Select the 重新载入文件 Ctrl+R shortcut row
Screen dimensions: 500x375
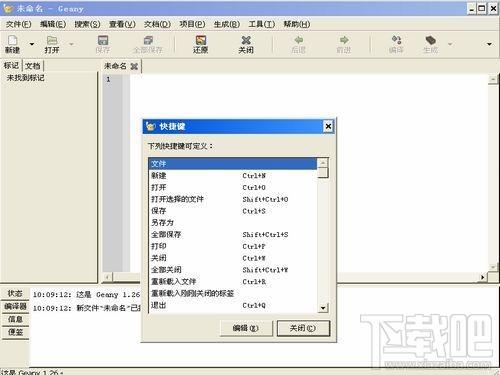click(x=233, y=281)
